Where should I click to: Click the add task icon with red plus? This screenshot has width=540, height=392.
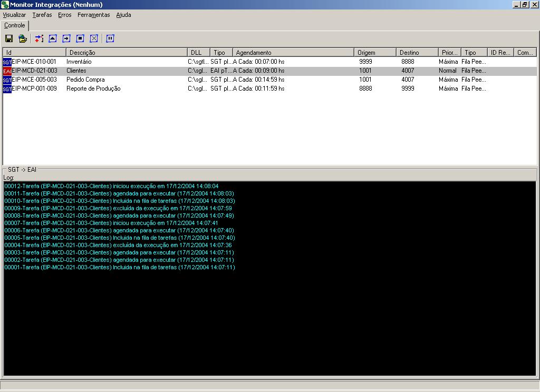tap(40, 38)
